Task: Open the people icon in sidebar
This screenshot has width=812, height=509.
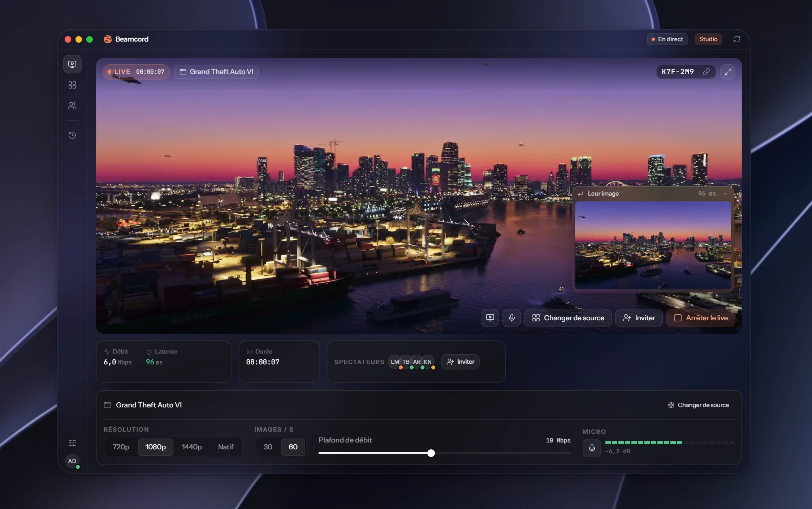Action: click(x=72, y=106)
